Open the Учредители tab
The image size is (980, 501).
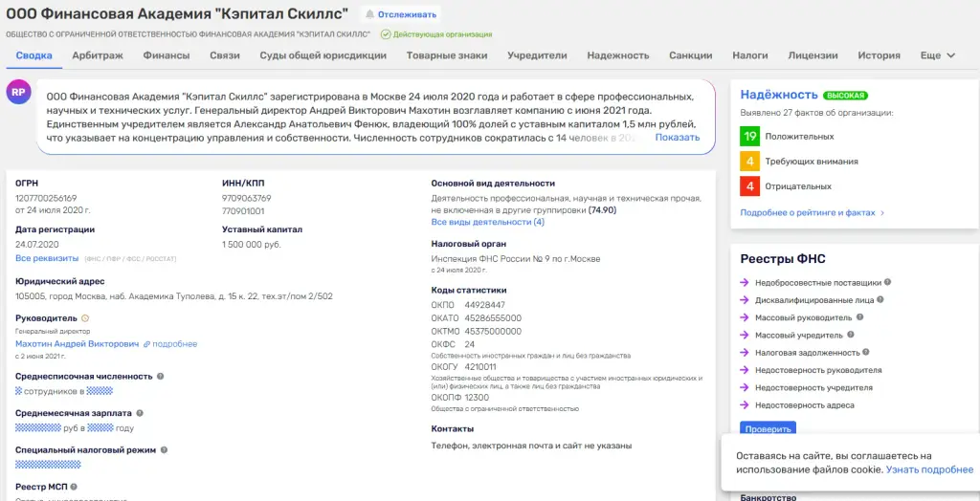(x=537, y=55)
